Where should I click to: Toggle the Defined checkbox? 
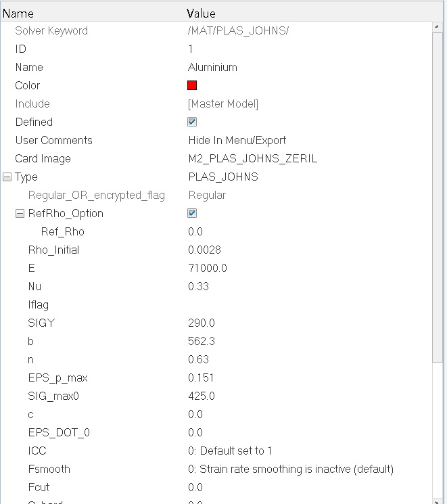[x=192, y=122]
